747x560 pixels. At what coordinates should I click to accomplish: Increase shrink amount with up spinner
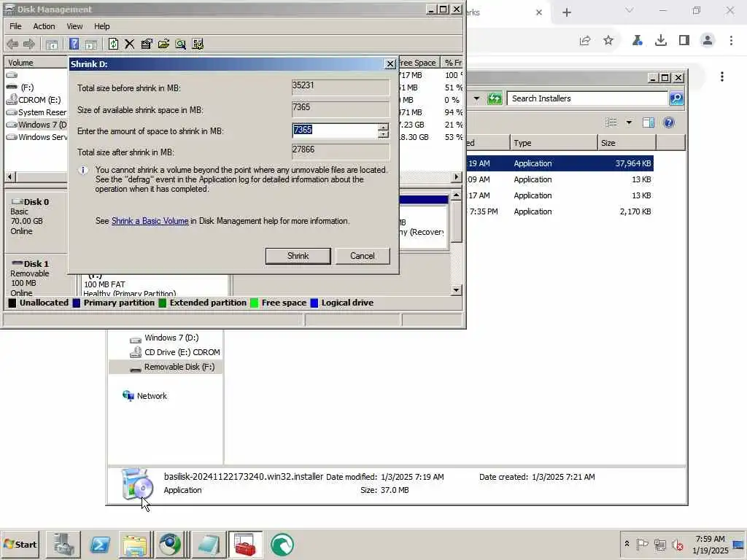click(383, 127)
